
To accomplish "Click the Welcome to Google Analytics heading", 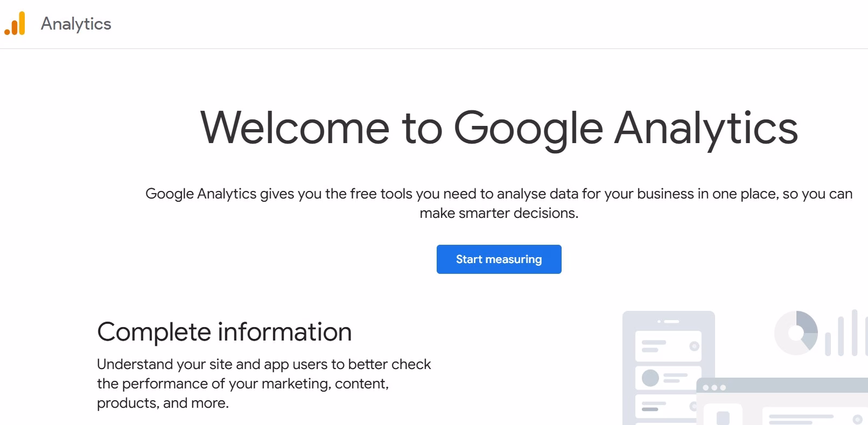I will coord(499,127).
